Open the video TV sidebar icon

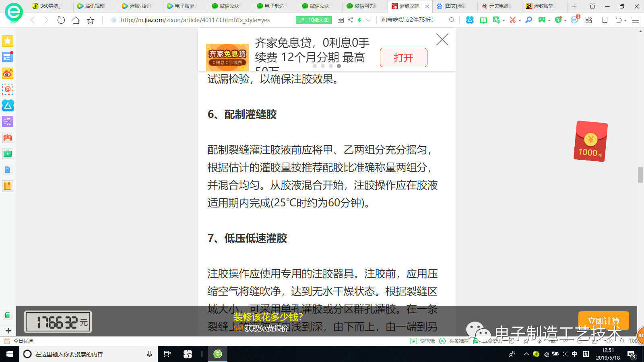point(8,154)
